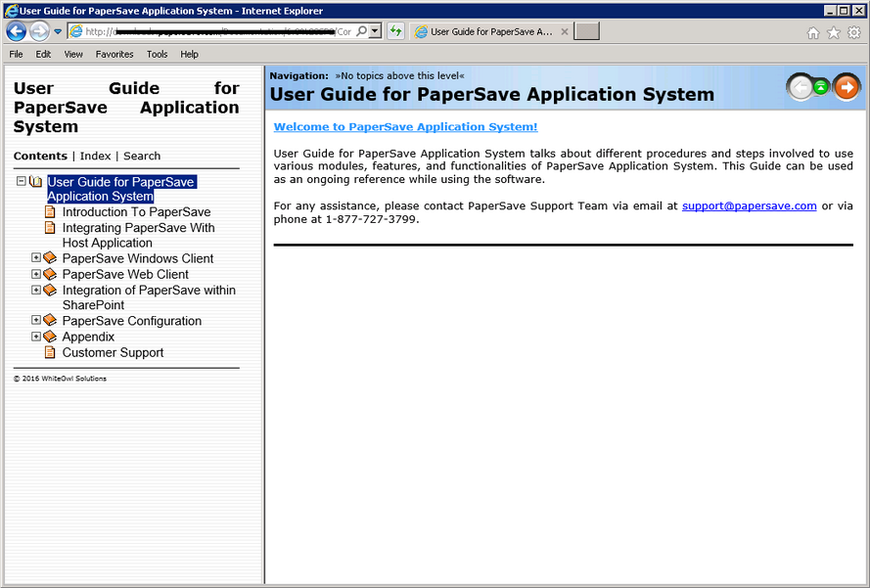Open the File menu

click(x=16, y=54)
